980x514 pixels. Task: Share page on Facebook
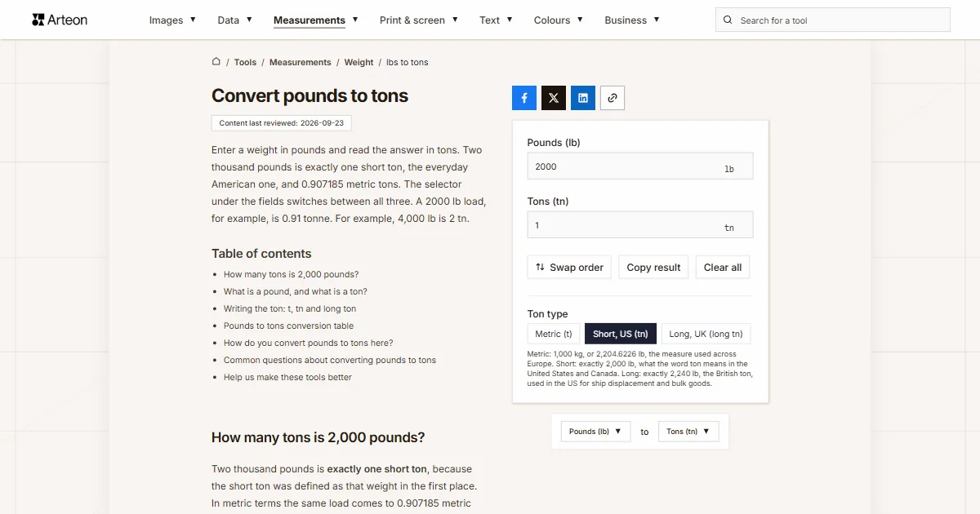tap(524, 98)
